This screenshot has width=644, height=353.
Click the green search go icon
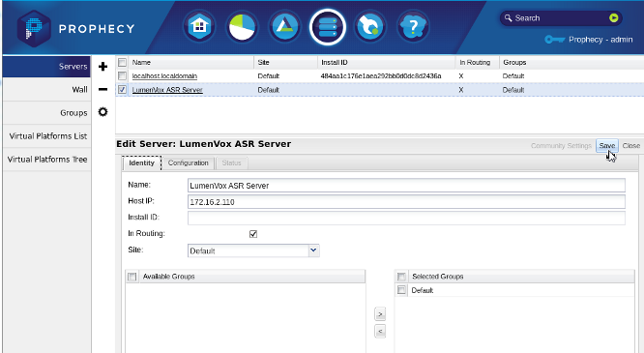tap(614, 17)
